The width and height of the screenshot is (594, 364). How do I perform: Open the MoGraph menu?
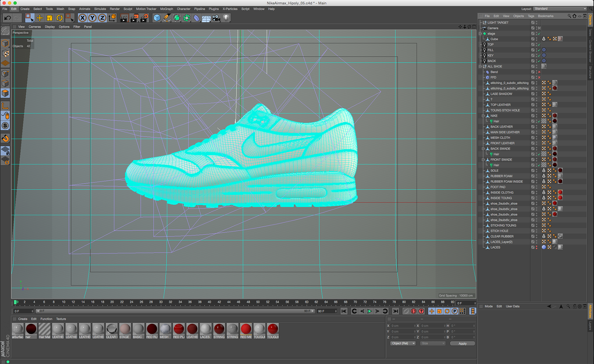[166, 9]
